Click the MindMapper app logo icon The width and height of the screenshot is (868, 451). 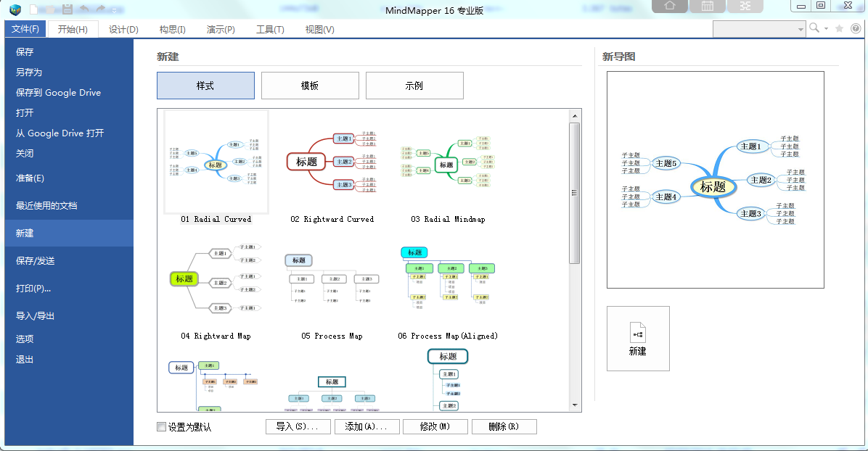[x=15, y=9]
